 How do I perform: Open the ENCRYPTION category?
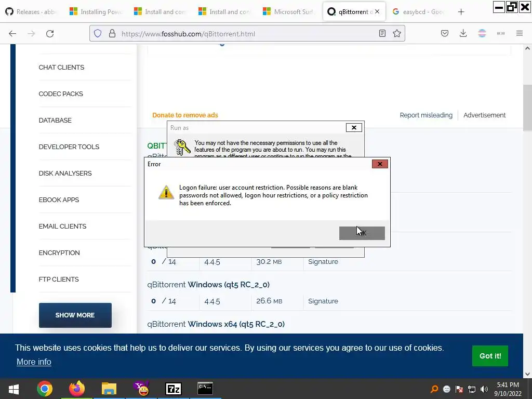point(59,252)
